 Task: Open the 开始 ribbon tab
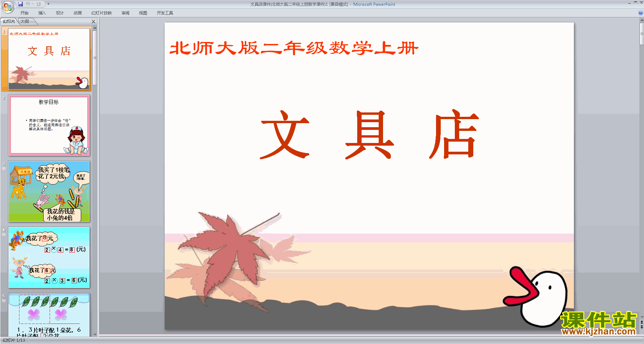coord(24,13)
